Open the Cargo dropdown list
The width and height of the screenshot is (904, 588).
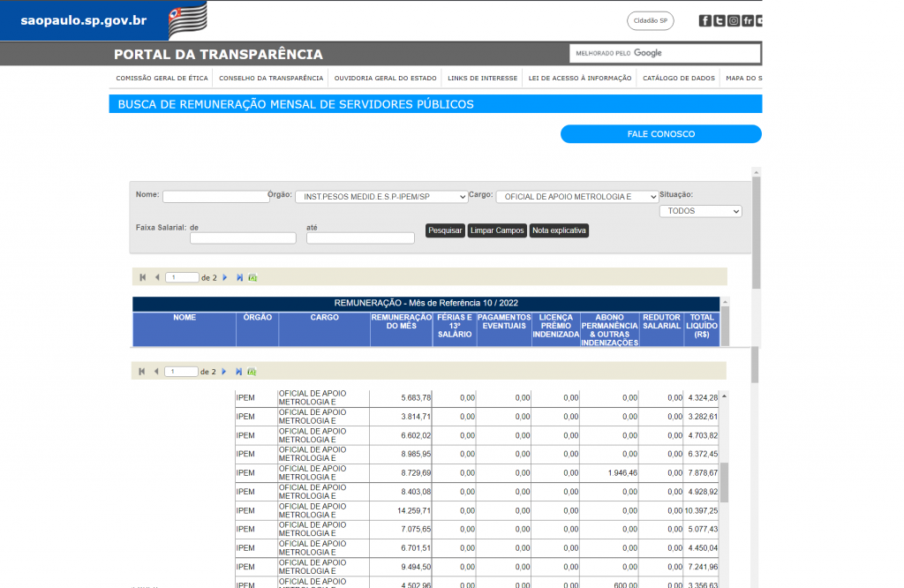tap(576, 197)
